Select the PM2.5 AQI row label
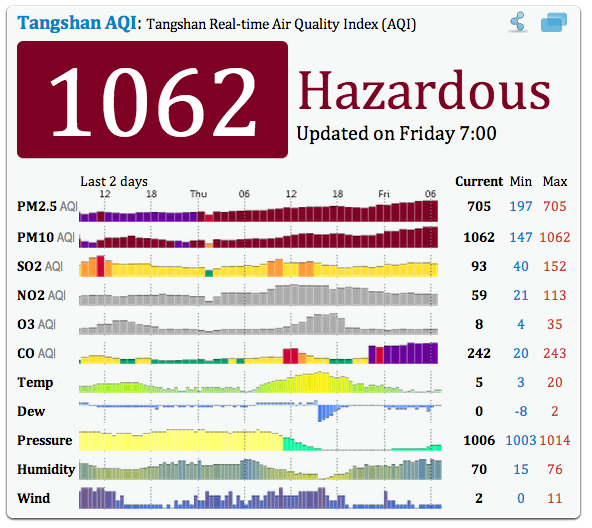The width and height of the screenshot is (592, 528). [x=47, y=207]
